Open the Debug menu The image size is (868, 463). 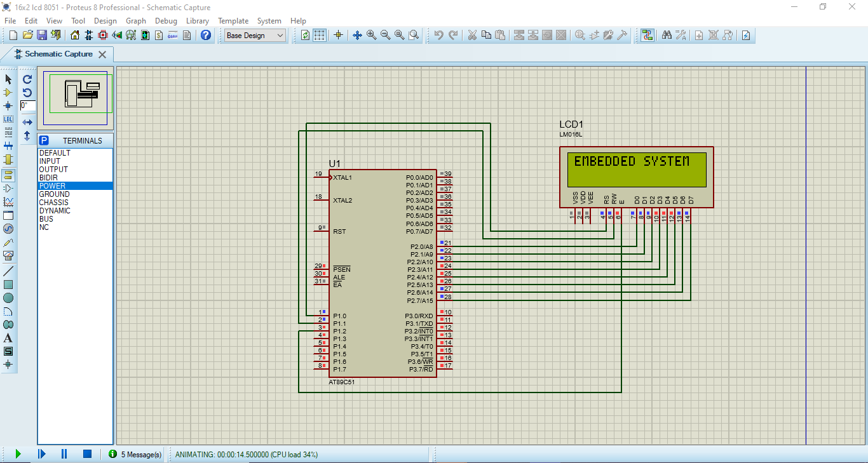[x=166, y=20]
